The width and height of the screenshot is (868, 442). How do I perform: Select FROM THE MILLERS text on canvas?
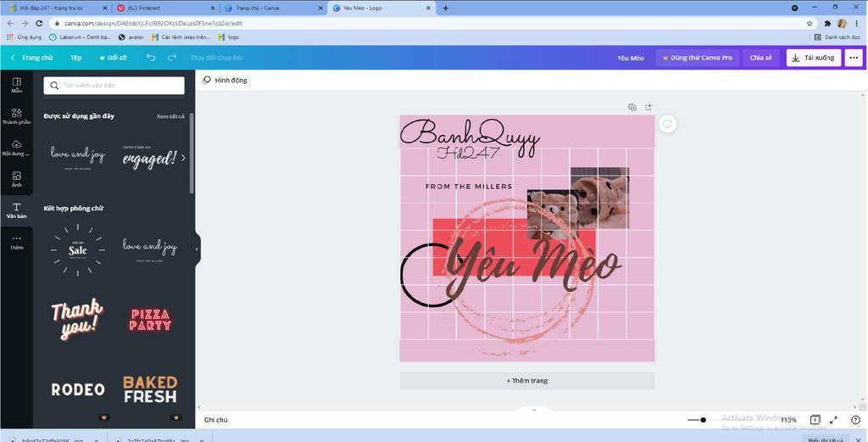(x=469, y=187)
